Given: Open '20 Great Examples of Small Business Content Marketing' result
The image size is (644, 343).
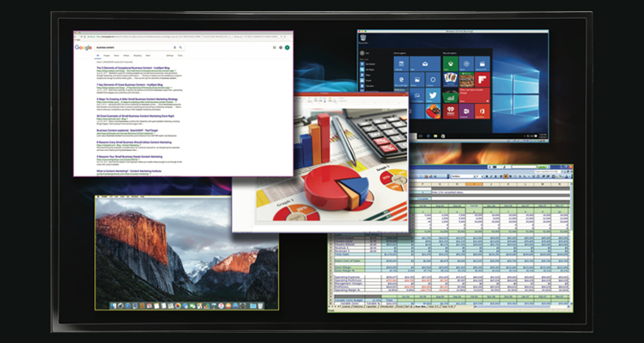Looking at the screenshot, I should (137, 116).
